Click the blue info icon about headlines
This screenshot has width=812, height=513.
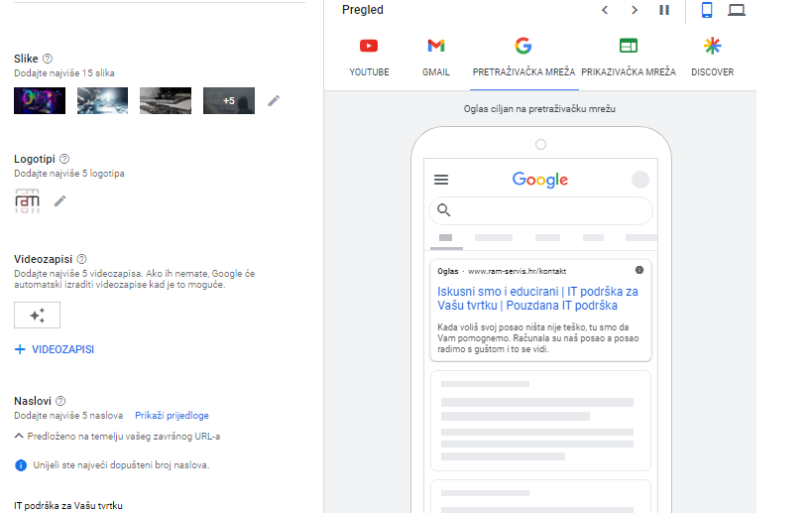(x=21, y=465)
